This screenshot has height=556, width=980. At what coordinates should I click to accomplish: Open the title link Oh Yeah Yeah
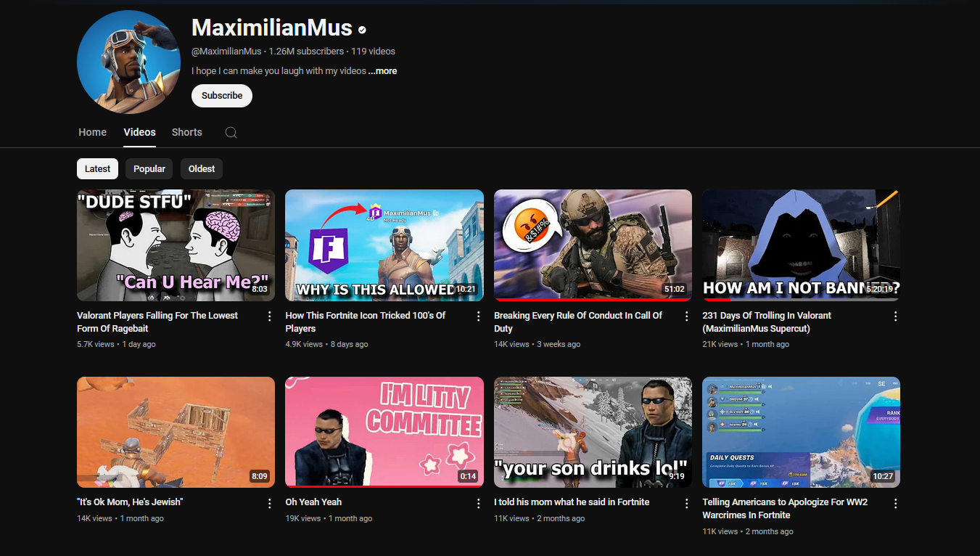[x=313, y=502]
